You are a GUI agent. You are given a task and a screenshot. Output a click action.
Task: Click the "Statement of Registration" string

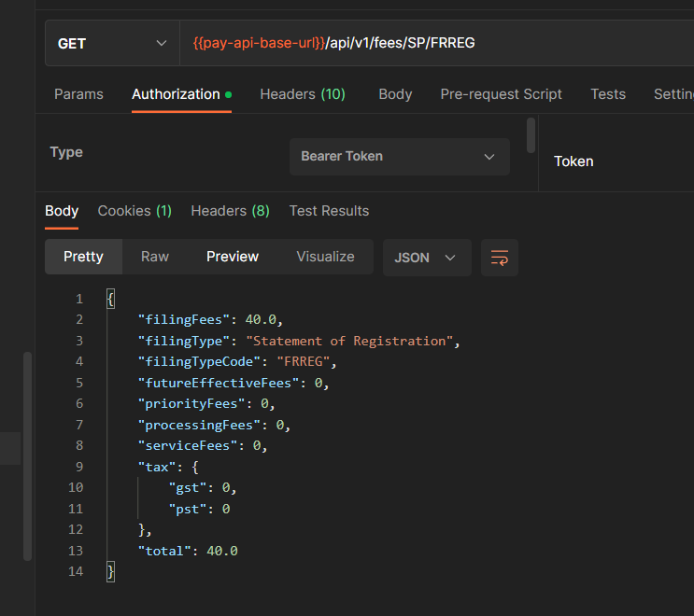(x=349, y=341)
